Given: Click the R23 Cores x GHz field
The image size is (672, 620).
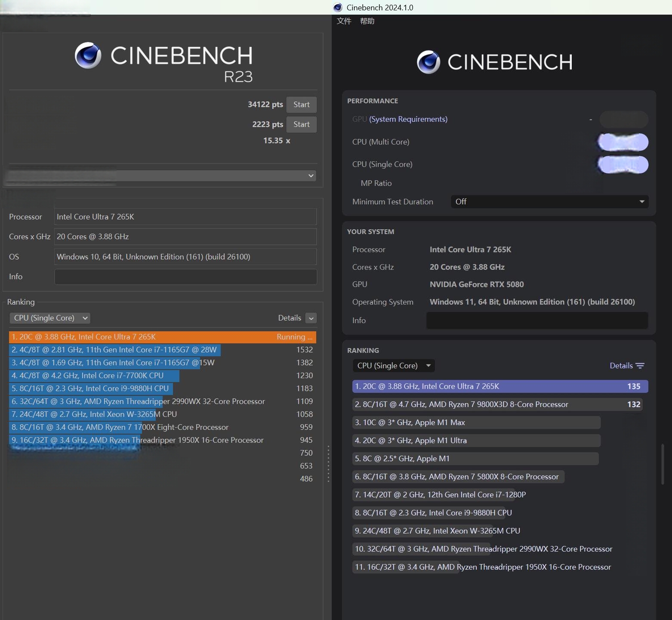Looking at the screenshot, I should point(185,237).
